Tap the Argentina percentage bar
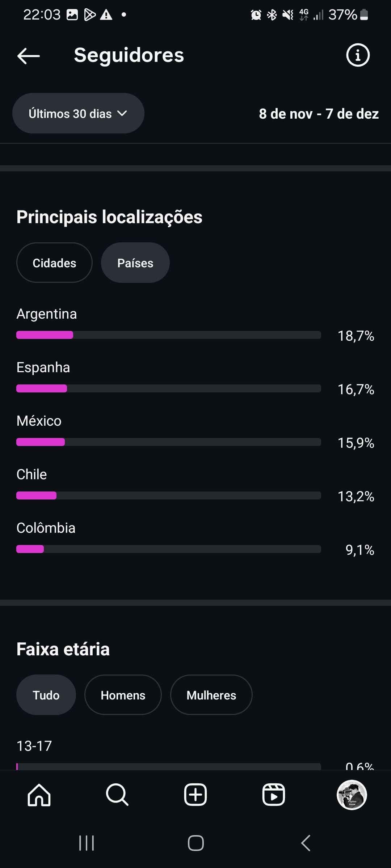This screenshot has height=868, width=391. [x=168, y=335]
